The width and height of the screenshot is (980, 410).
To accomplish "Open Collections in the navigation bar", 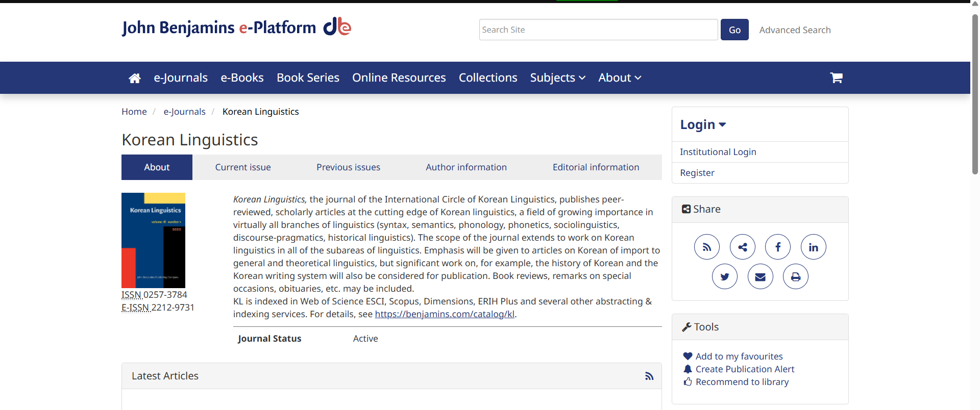I will (488, 78).
